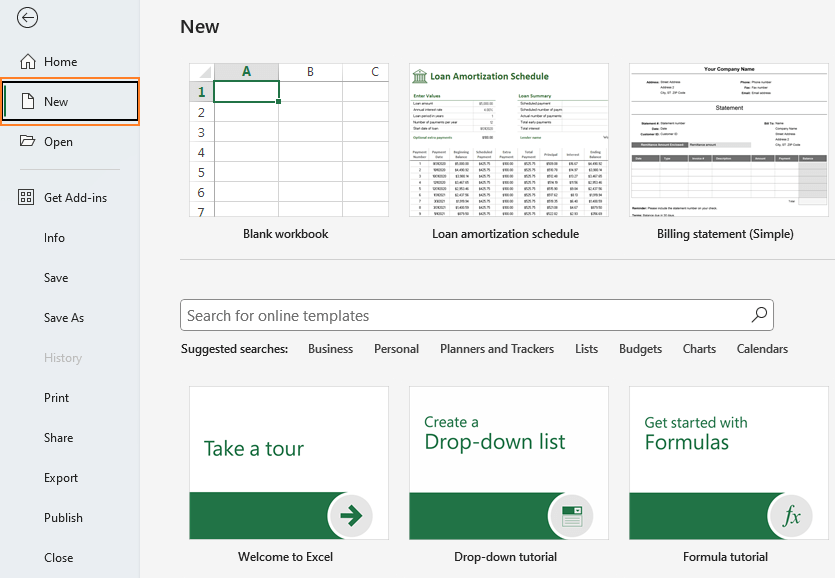
Task: Select Publish in the sidebar
Action: click(70, 518)
